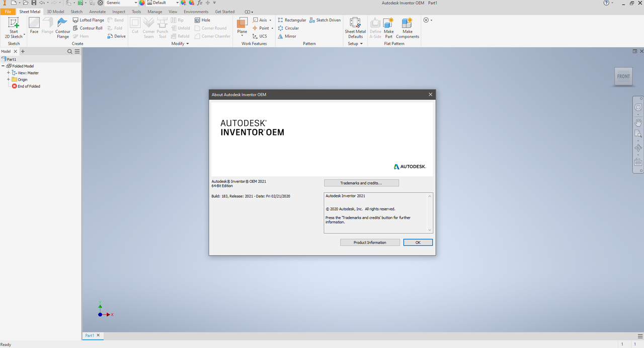644x348 pixels.
Task: Click the FRONT face of the ViewCube
Action: [x=623, y=77]
